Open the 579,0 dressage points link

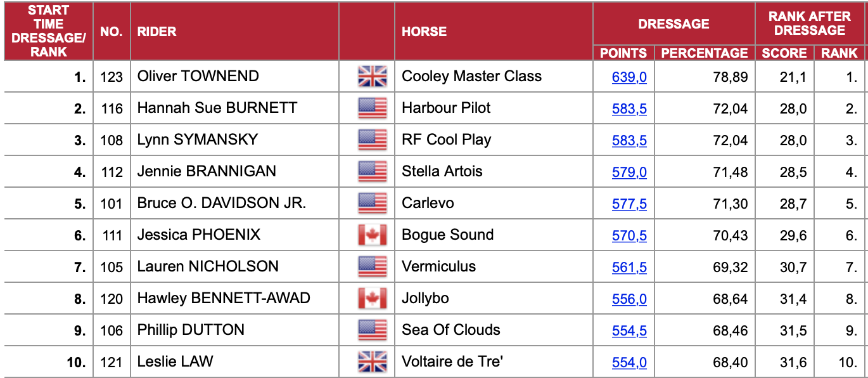tap(629, 173)
